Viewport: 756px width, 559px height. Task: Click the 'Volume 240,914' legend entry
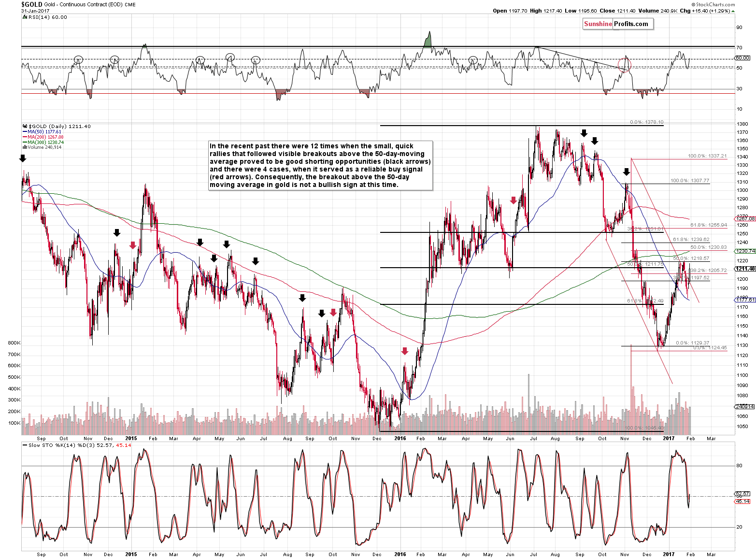(44, 147)
